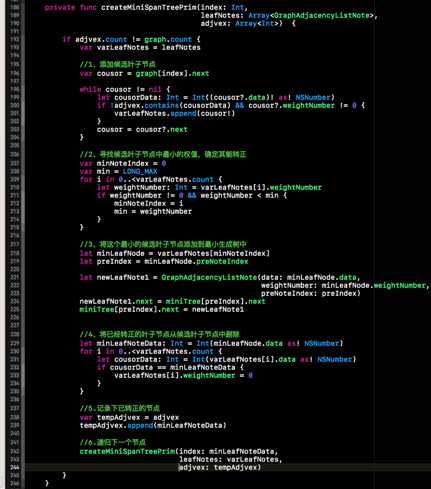The image size is (431, 489).
Task: Click 'miniTree[preIndex].next = newLeafNote1'
Action: (x=162, y=309)
